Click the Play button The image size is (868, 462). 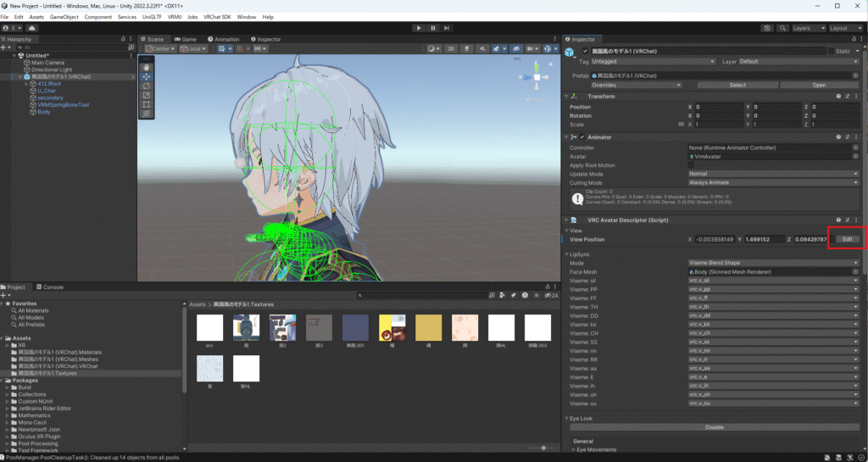point(419,28)
